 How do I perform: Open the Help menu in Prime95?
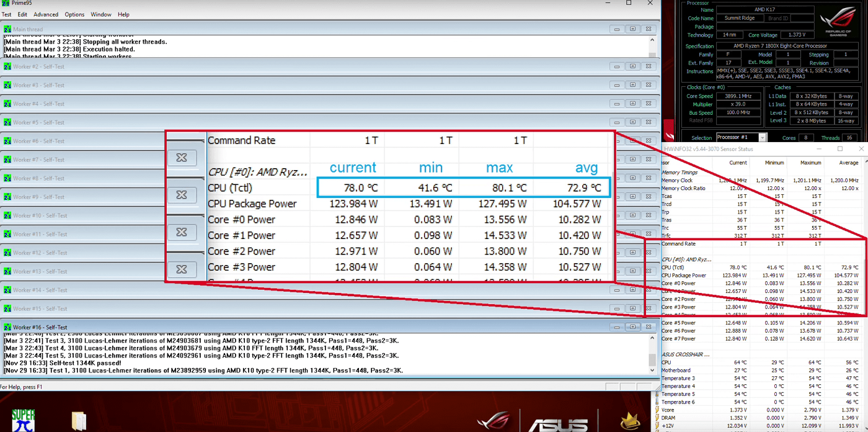123,14
